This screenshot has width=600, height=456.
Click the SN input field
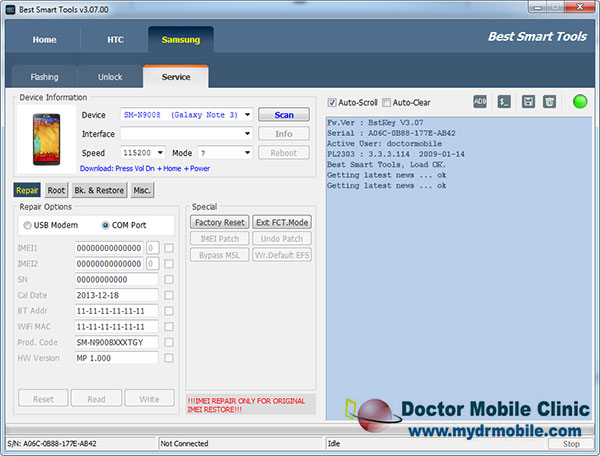pos(116,280)
